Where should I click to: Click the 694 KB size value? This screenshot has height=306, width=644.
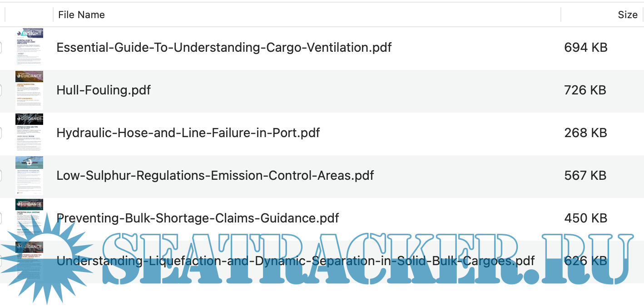[585, 48]
